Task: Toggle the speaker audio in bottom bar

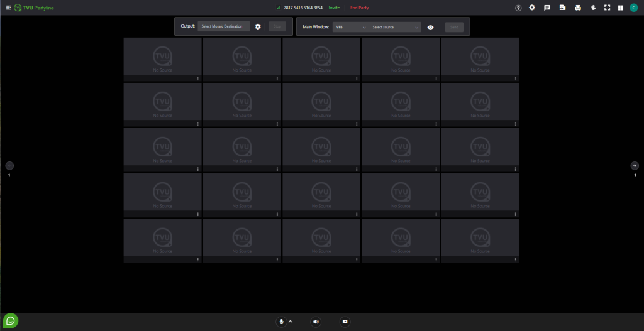Action: coord(316,322)
